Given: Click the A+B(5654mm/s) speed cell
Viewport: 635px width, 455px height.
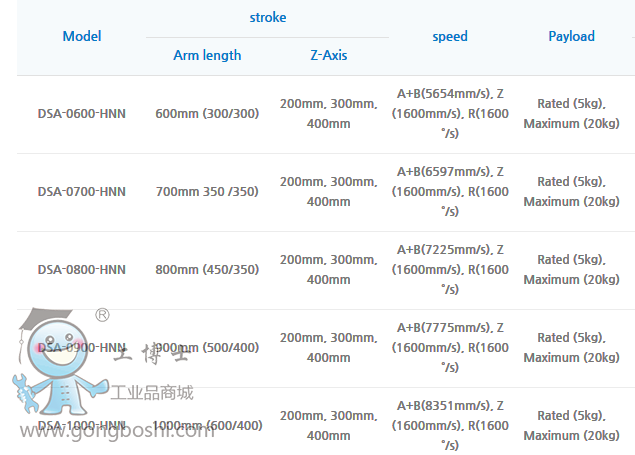Looking at the screenshot, I should tap(450, 114).
